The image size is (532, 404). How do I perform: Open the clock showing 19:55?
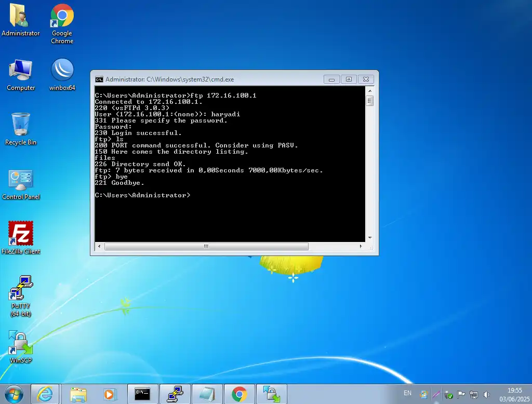coord(514,394)
